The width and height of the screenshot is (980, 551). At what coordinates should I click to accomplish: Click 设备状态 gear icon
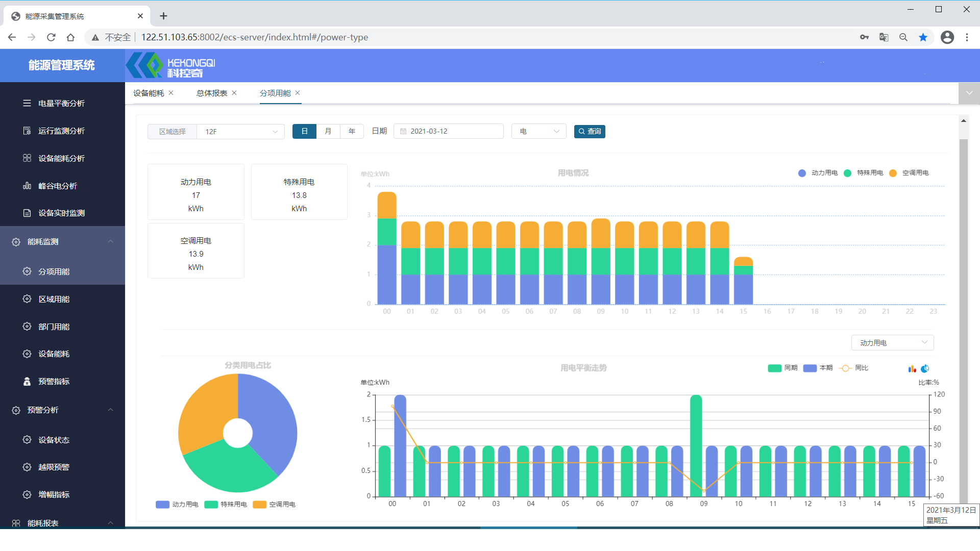tap(27, 440)
